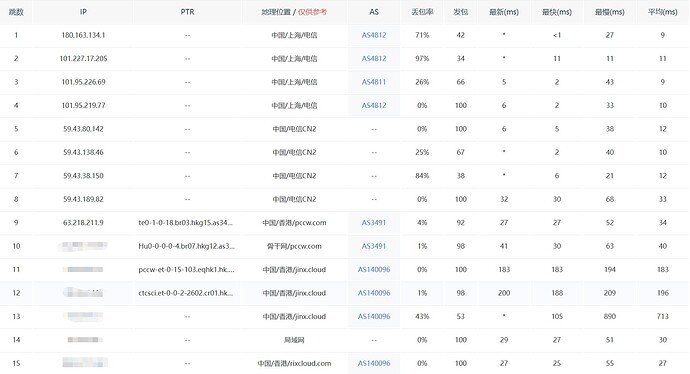This screenshot has height=374, width=690.
Task: Click the 84% packet loss value
Action: (x=422, y=176)
